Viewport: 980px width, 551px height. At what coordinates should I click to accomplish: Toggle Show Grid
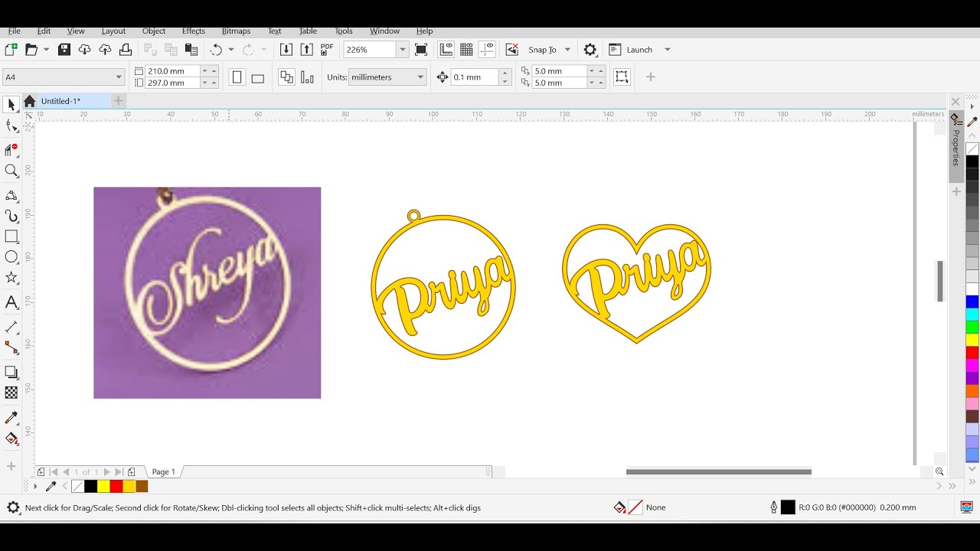coord(466,50)
